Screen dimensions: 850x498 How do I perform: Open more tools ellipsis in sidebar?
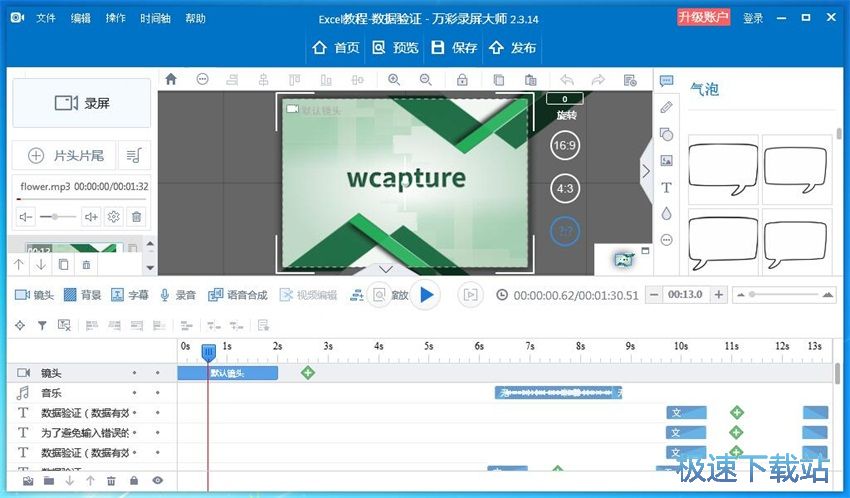666,240
